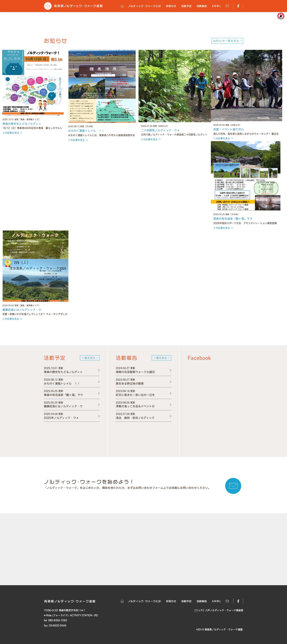Open the header Facebook icon
Image resolution: width=287 pixels, height=644 pixels.
pos(238,6)
